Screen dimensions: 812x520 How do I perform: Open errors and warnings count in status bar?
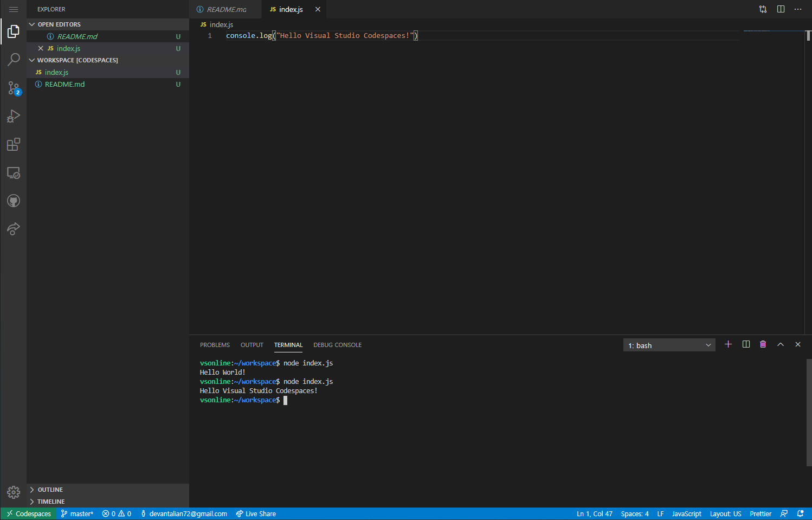(x=117, y=513)
